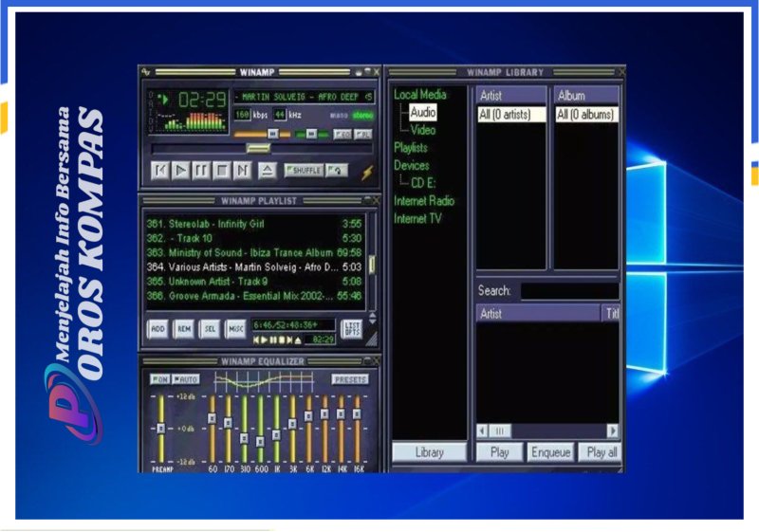Image resolution: width=759 pixels, height=532 pixels.
Task: Click the Play all button
Action: (x=602, y=452)
